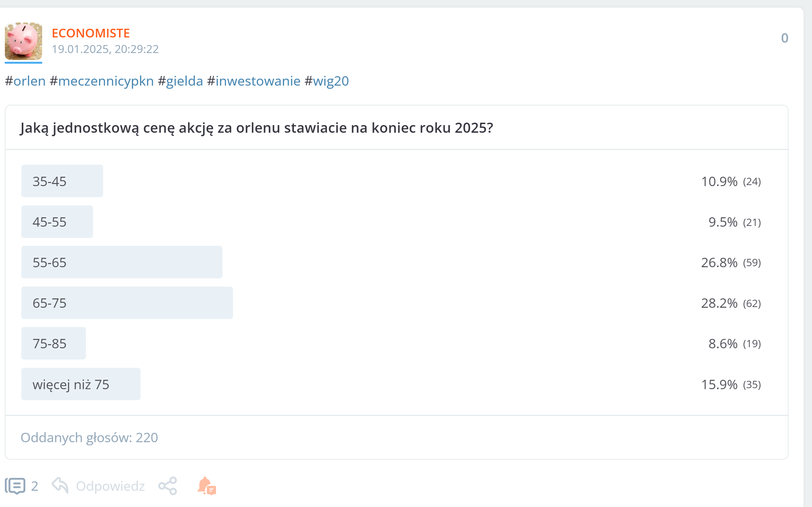Click the share icon
This screenshot has width=812, height=507.
[x=168, y=486]
